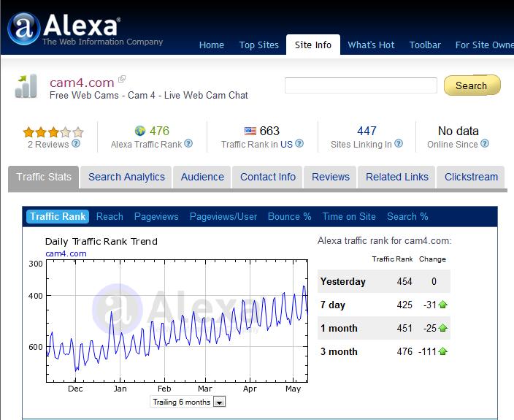Click the external link icon after cam4.com
Viewport: 514px width, 420px height.
(122, 79)
